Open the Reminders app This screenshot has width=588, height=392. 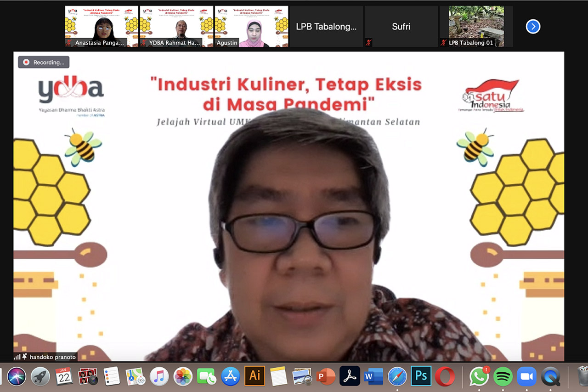click(112, 377)
